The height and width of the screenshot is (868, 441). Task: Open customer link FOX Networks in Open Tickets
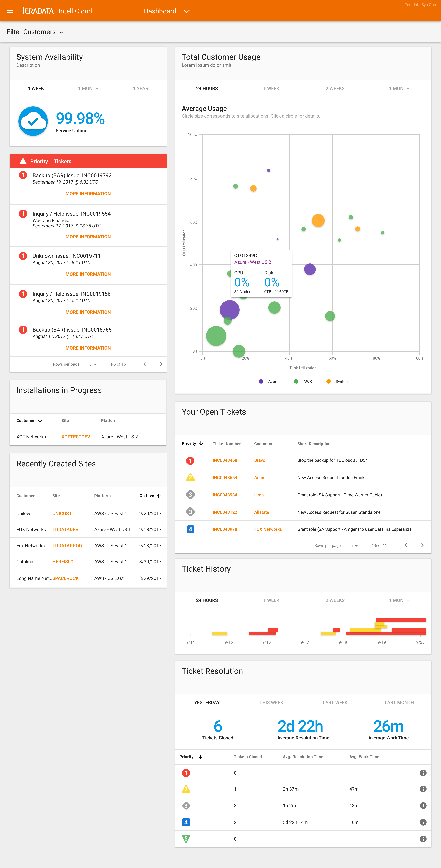[x=268, y=529]
